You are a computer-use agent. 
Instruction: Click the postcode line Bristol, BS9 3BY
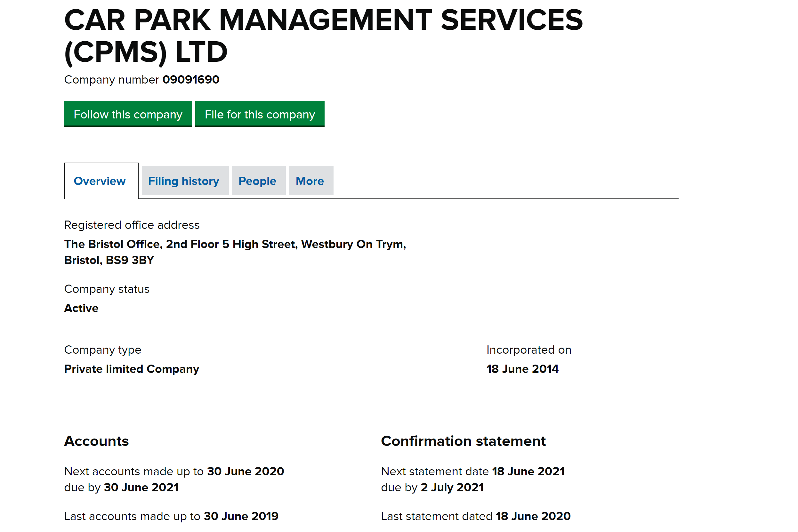point(109,260)
